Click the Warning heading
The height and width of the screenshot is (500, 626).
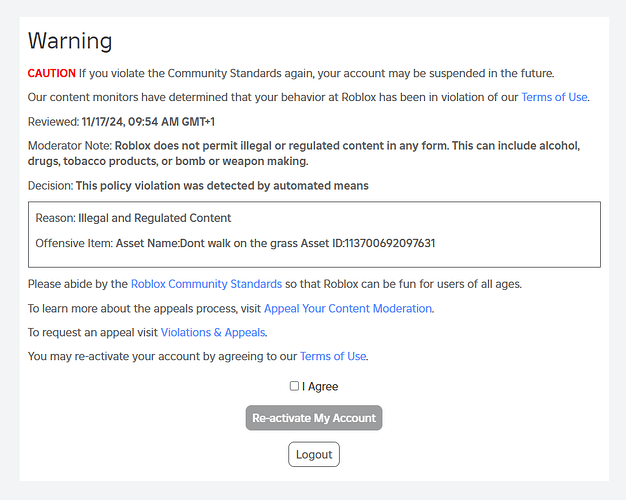pos(70,41)
